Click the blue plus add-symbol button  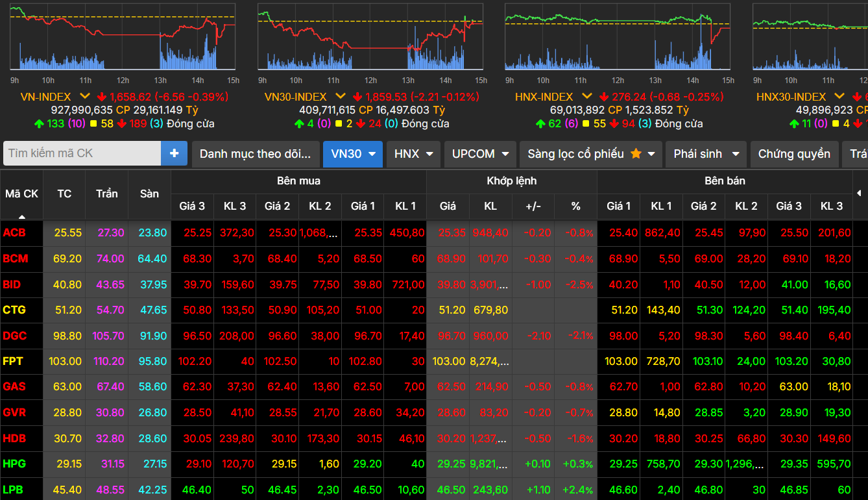[x=174, y=154]
